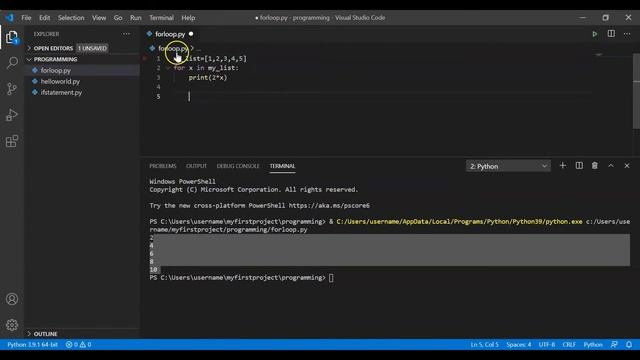The width and height of the screenshot is (640, 360).
Task: Click the editor vertical scrollbar
Action: tap(636, 92)
